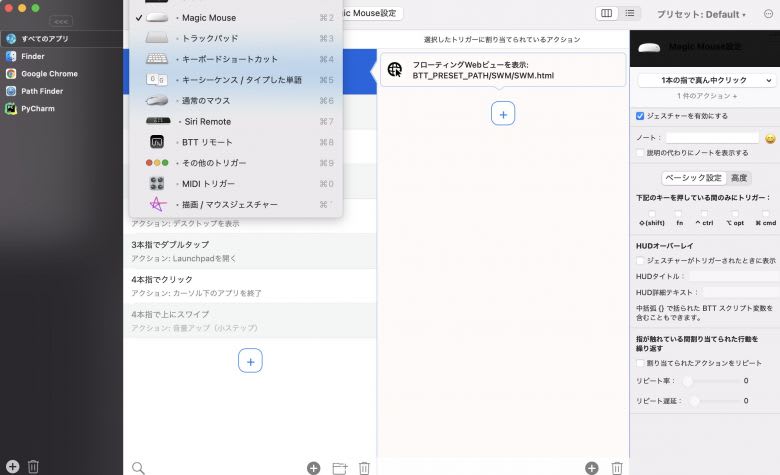Adjust the リピート遅延 slider

pyautogui.click(x=715, y=401)
